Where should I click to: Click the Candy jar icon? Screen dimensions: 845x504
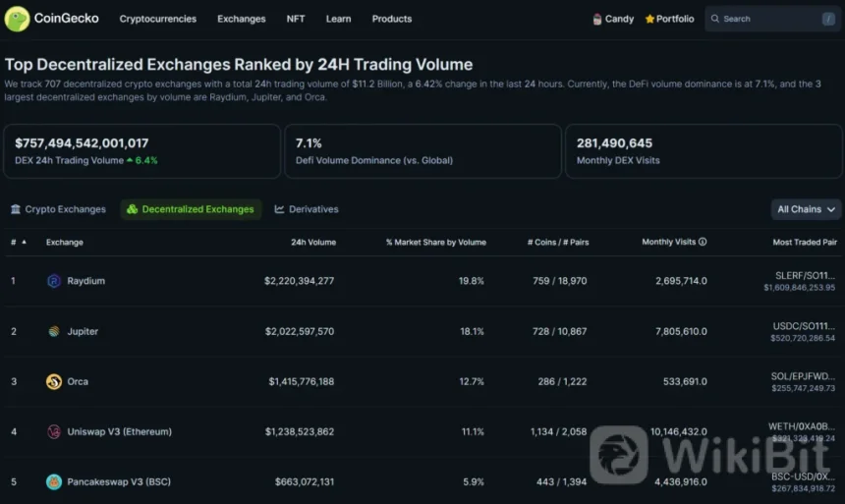596,20
